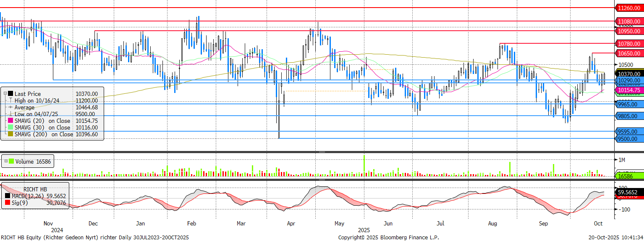
Task: Collapse the Last Price legend tree
Action: [4, 93]
